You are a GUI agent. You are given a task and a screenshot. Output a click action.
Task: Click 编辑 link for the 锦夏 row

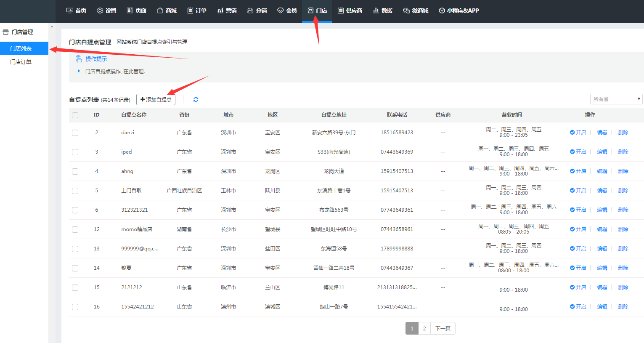602,268
